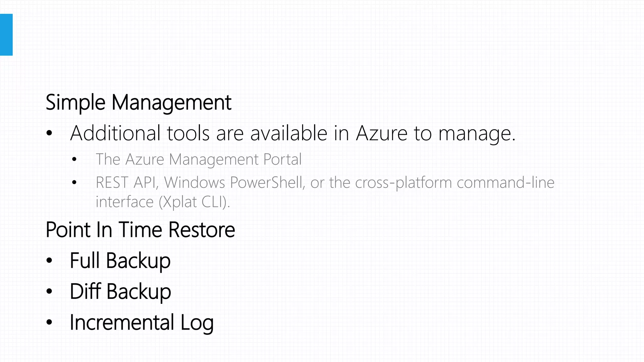
Task: Select the Simple Management heading
Action: 138,102
